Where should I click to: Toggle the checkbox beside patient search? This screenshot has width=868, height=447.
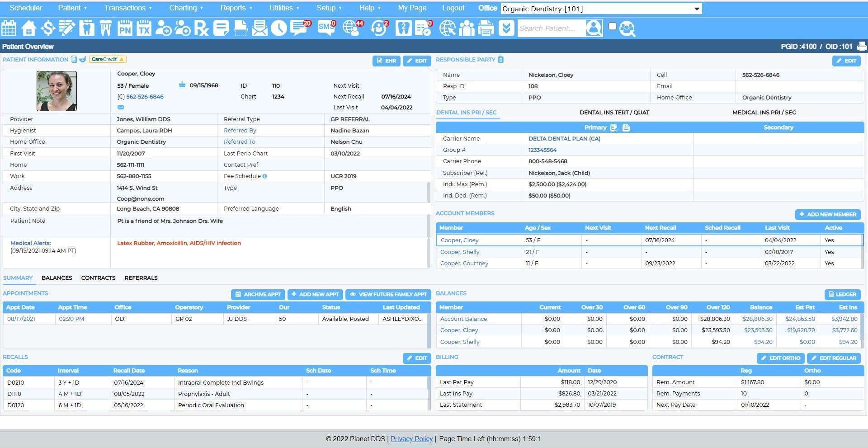[x=613, y=26]
